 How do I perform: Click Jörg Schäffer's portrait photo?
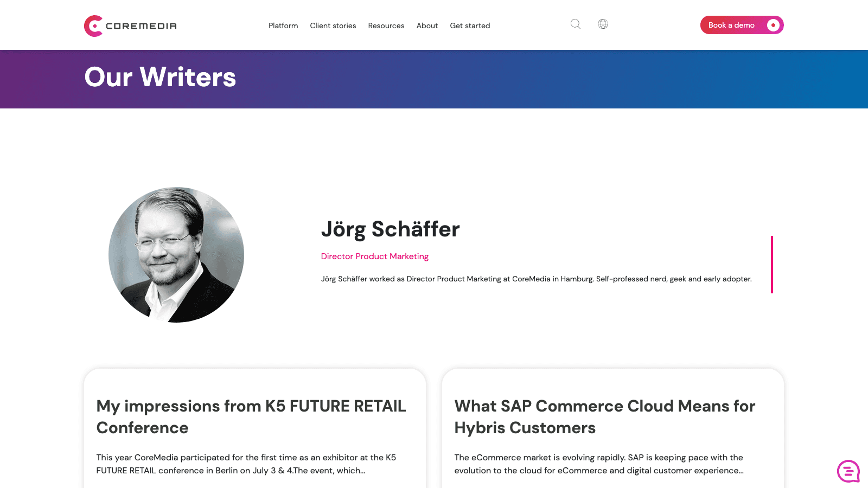tap(176, 255)
